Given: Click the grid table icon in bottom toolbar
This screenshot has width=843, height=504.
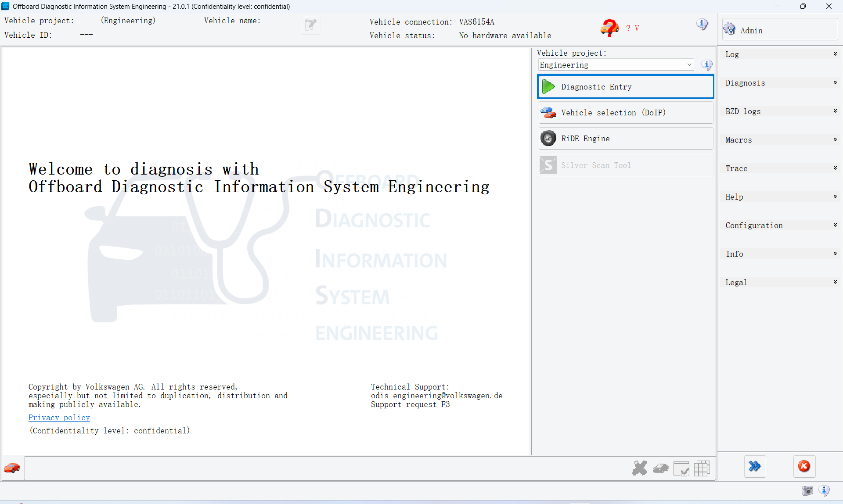Looking at the screenshot, I should tap(702, 468).
